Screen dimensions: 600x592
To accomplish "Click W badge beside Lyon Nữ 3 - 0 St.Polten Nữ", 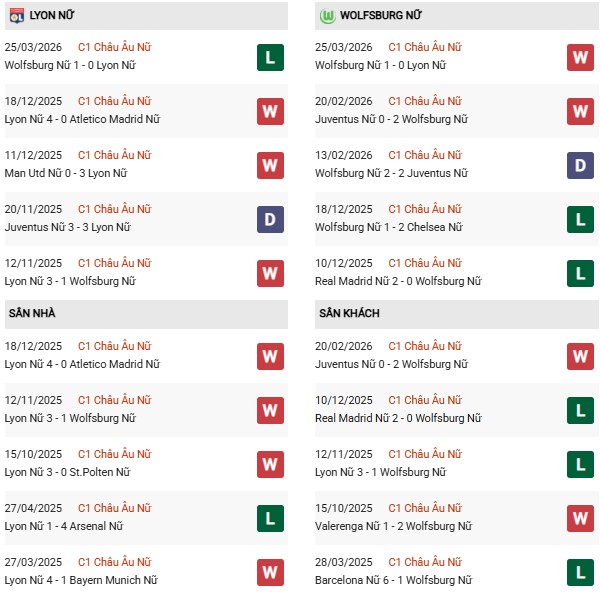I will pyautogui.click(x=269, y=464).
